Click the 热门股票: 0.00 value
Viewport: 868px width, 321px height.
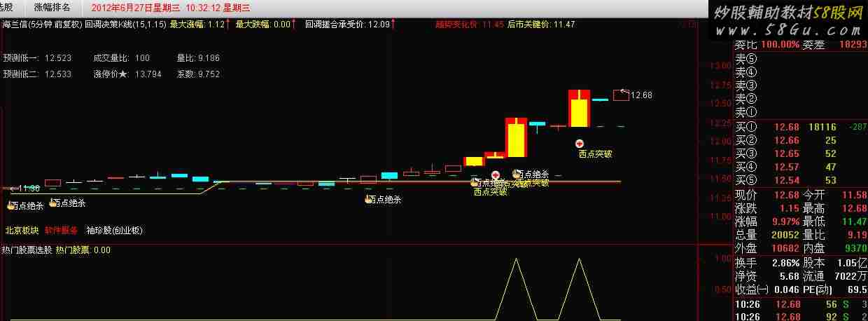[83, 250]
